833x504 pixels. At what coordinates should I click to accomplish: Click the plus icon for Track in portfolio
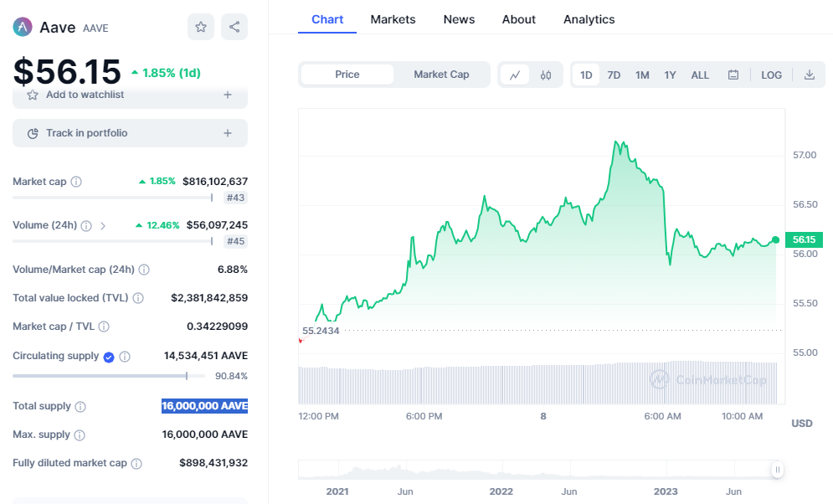pyautogui.click(x=228, y=133)
